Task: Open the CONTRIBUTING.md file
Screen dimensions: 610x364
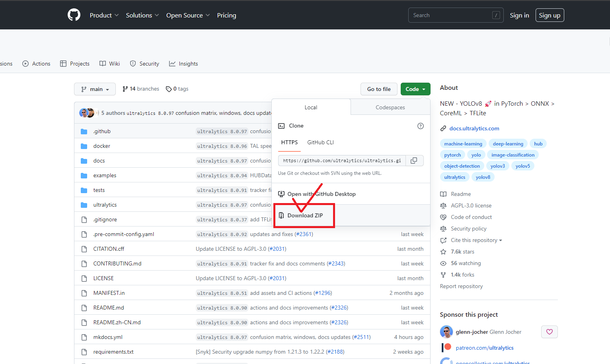Action: tap(117, 263)
